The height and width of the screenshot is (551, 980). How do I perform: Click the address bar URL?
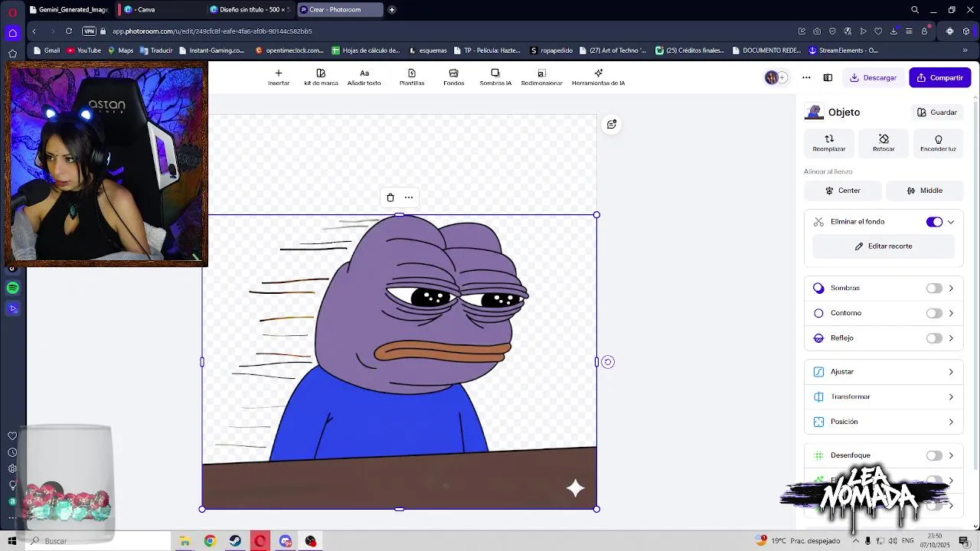(212, 31)
